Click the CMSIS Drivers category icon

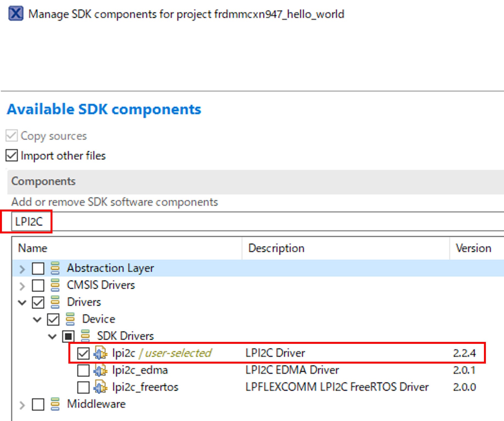(55, 285)
